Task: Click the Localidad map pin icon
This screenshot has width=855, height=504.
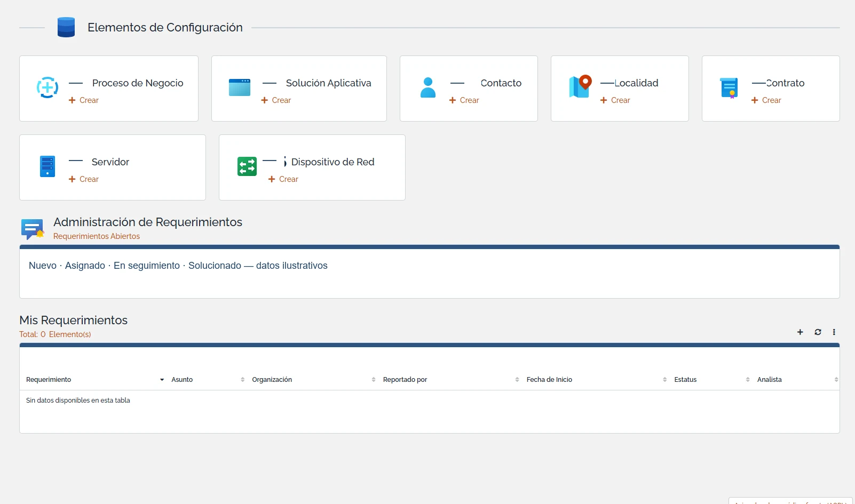Action: click(580, 86)
